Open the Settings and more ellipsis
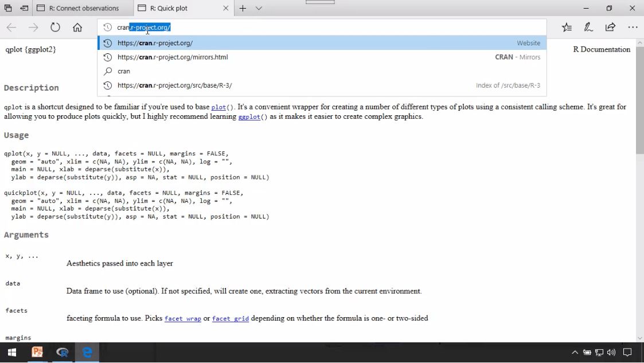 (x=633, y=28)
